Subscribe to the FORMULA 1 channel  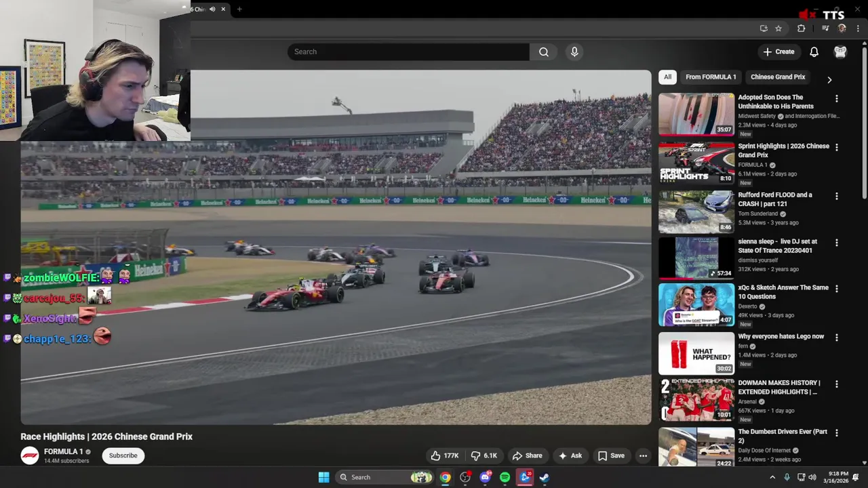pyautogui.click(x=123, y=455)
